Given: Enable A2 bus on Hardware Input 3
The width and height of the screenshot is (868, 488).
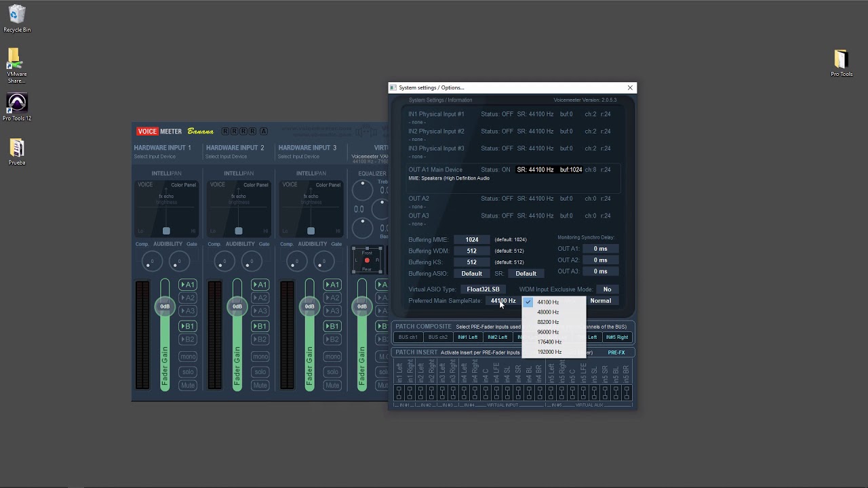Looking at the screenshot, I should pyautogui.click(x=332, y=298).
